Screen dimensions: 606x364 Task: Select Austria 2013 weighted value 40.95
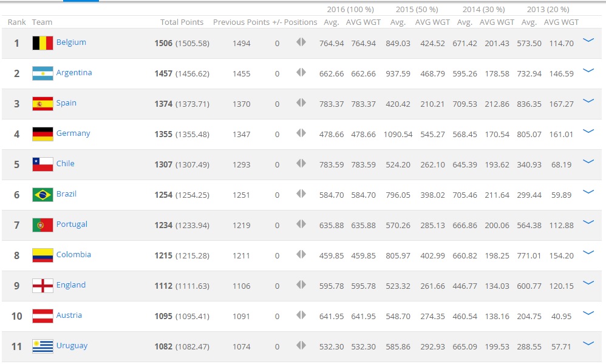pyautogui.click(x=561, y=316)
